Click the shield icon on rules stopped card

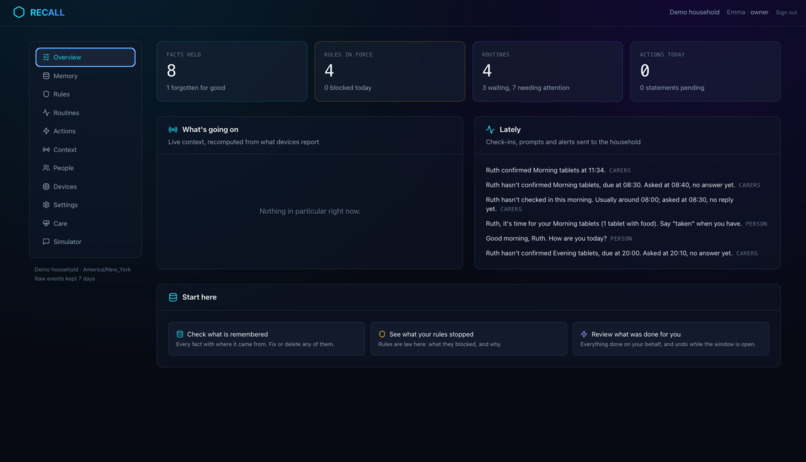(x=382, y=334)
